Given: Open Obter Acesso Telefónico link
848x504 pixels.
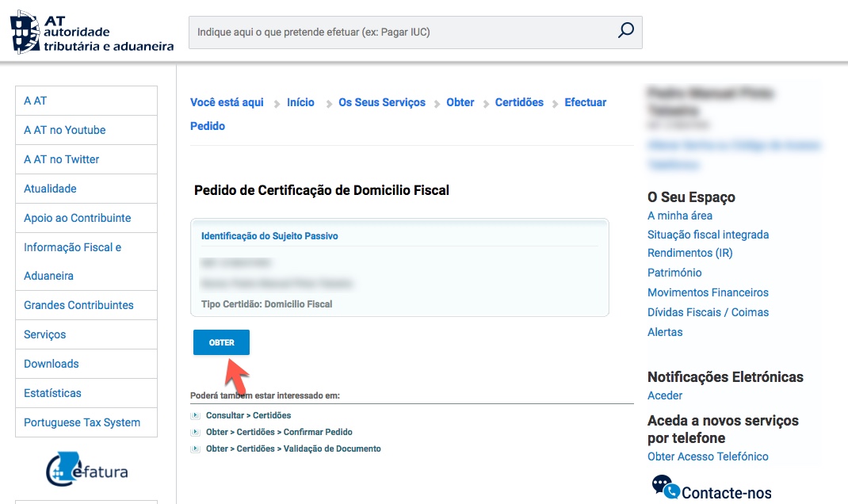Looking at the screenshot, I should [x=708, y=456].
